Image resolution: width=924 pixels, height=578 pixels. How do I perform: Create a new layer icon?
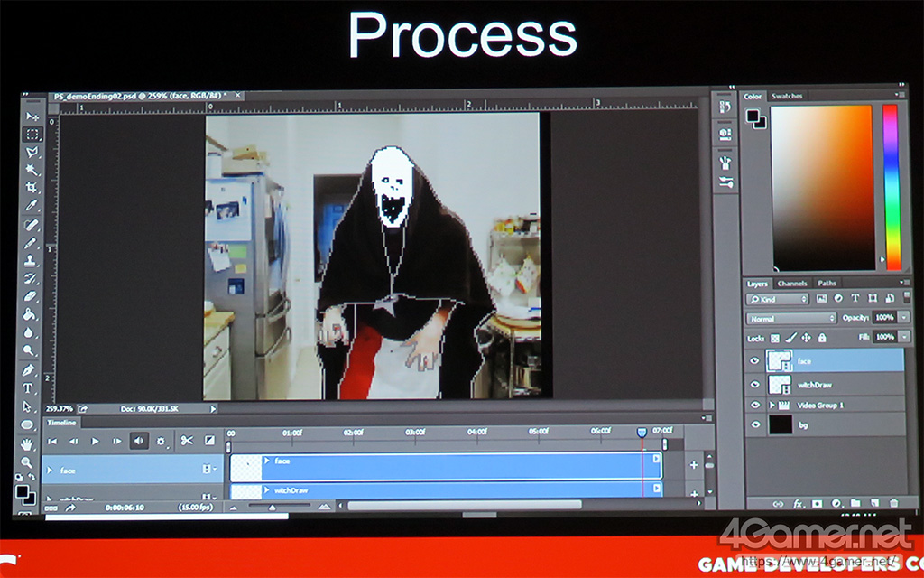874,503
